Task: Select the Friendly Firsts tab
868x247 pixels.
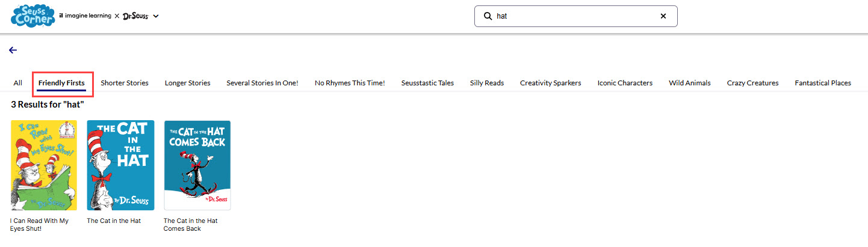Action: pyautogui.click(x=61, y=83)
